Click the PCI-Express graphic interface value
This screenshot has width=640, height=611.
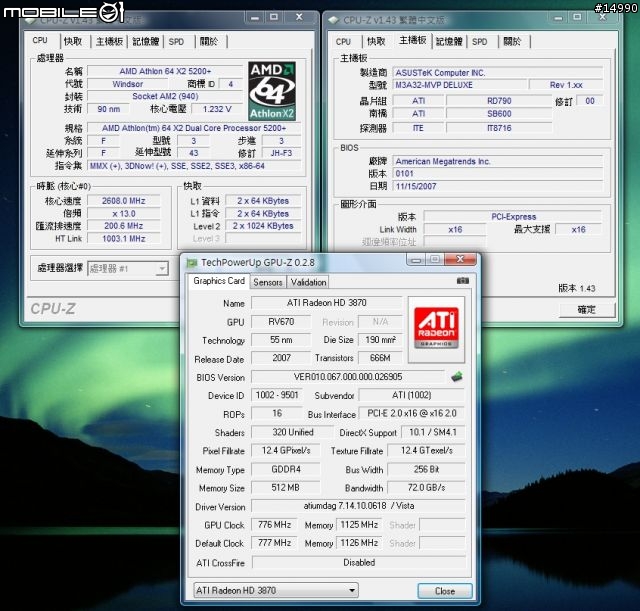pyautogui.click(x=513, y=217)
